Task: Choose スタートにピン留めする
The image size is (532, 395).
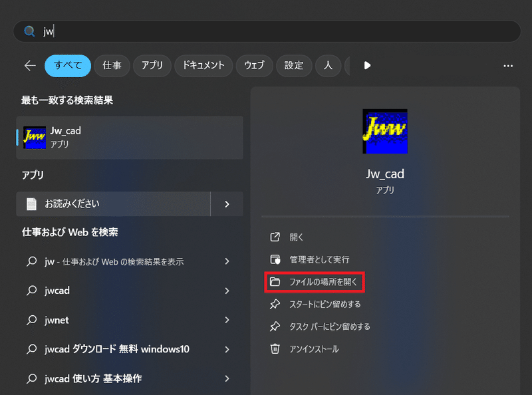Action: [325, 304]
